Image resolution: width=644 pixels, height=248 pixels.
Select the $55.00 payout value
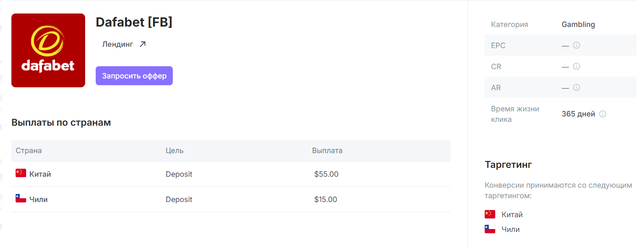pyautogui.click(x=326, y=174)
